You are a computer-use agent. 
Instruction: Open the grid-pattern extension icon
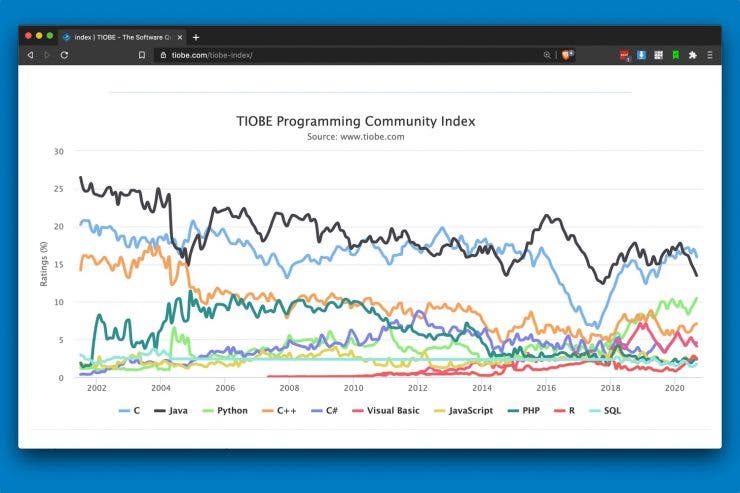click(658, 55)
